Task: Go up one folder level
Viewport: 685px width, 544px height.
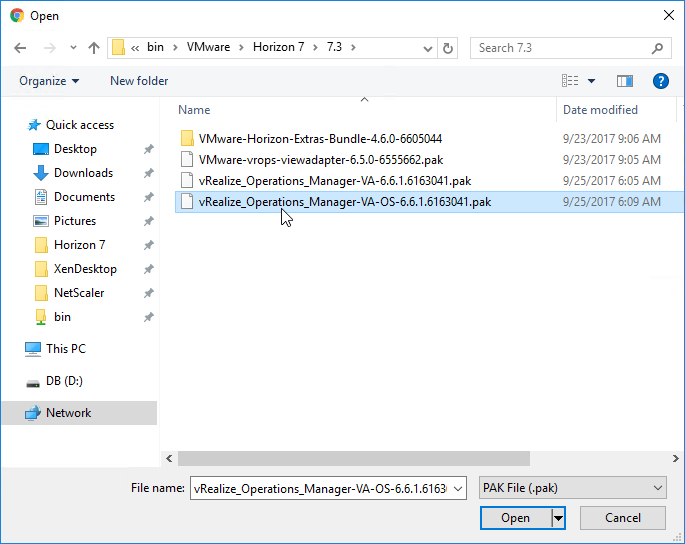Action: pyautogui.click(x=93, y=48)
